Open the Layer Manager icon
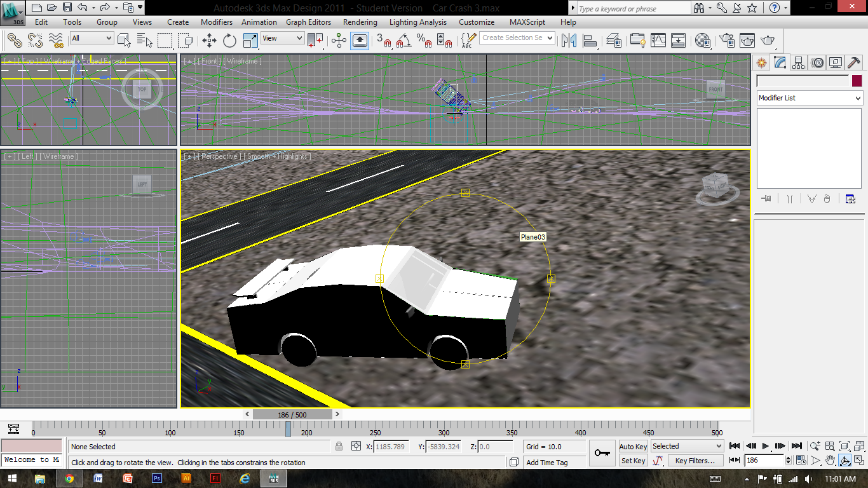868x488 pixels. point(614,40)
